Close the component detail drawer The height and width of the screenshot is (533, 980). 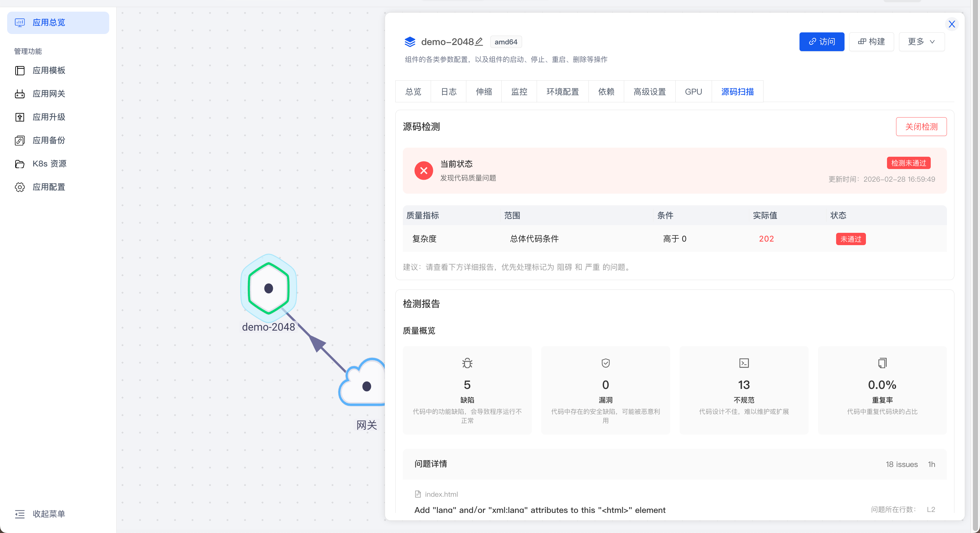(x=951, y=24)
